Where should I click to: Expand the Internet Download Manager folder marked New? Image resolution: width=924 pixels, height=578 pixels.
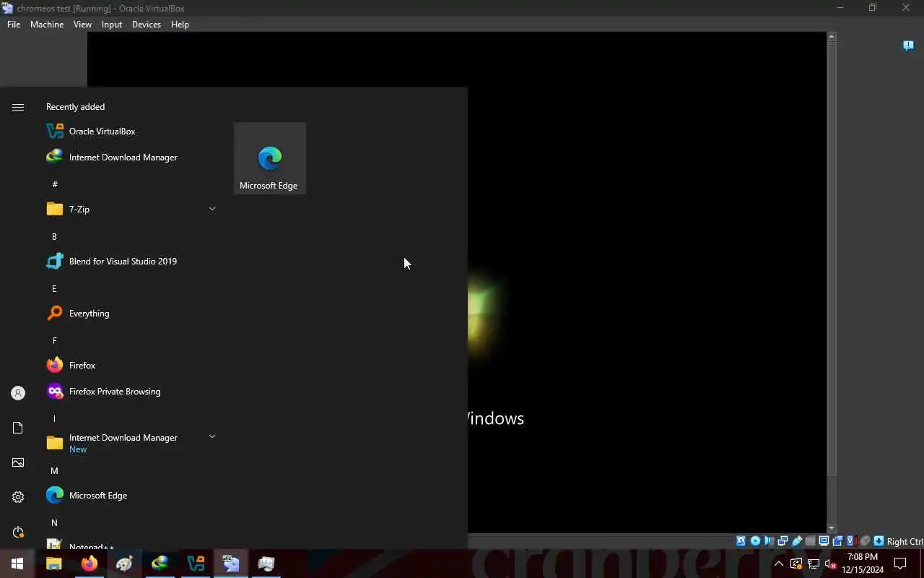[130, 443]
